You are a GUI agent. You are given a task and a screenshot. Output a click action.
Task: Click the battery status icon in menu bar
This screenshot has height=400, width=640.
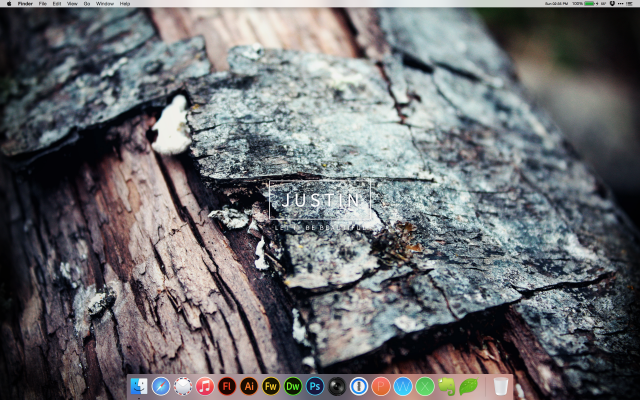589,3
